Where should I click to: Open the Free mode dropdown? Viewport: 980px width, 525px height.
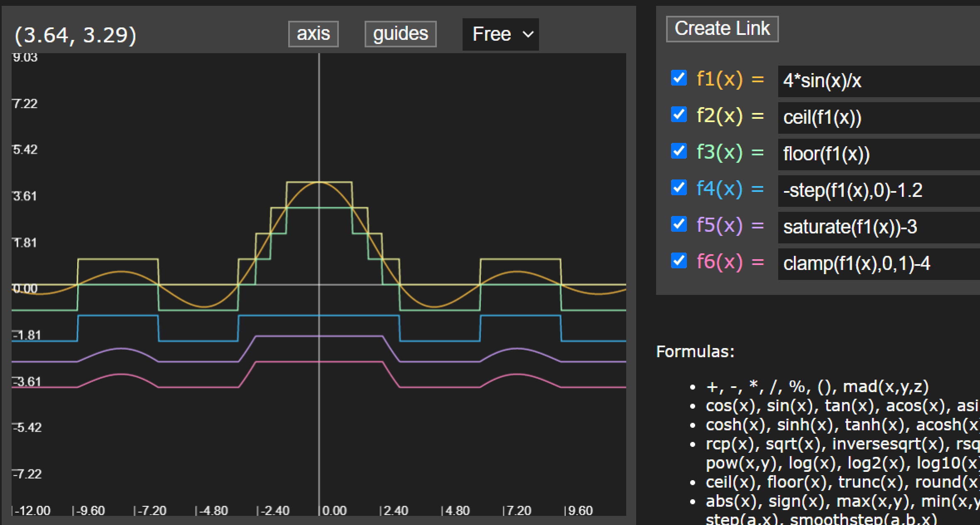[500, 34]
